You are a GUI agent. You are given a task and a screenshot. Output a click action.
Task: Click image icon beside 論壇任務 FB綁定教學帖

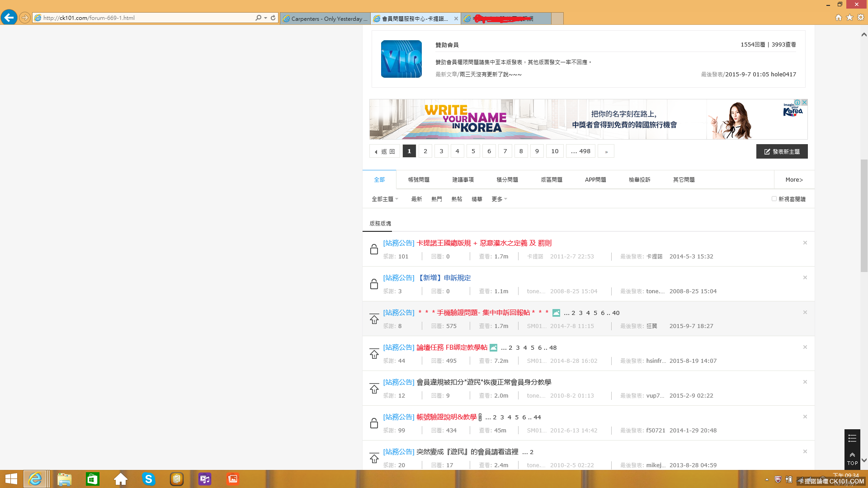tap(493, 347)
